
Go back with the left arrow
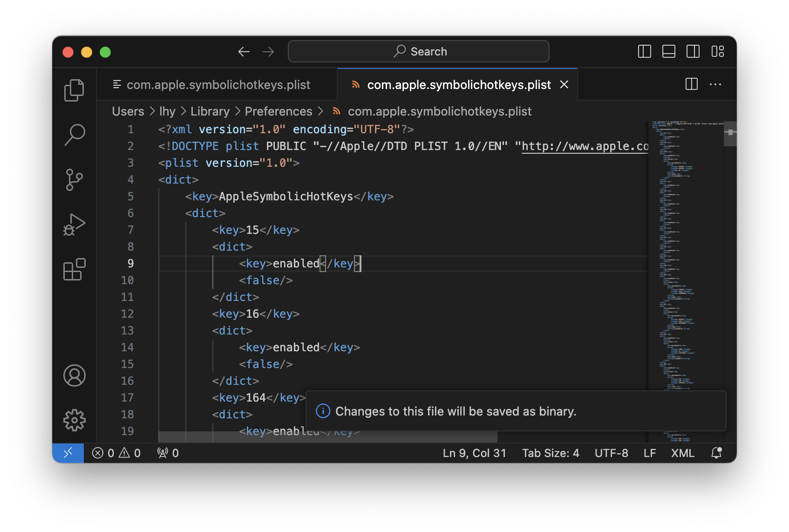[244, 52]
